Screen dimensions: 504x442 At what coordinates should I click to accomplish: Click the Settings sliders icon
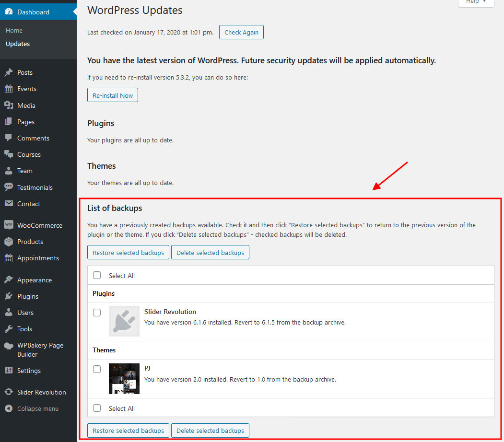pos(9,371)
